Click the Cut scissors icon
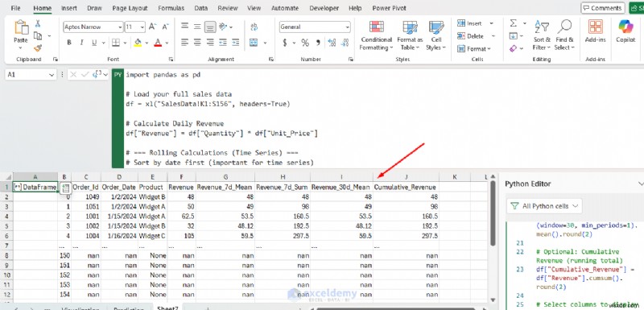Screen dimensions: 644x310 click(x=38, y=24)
